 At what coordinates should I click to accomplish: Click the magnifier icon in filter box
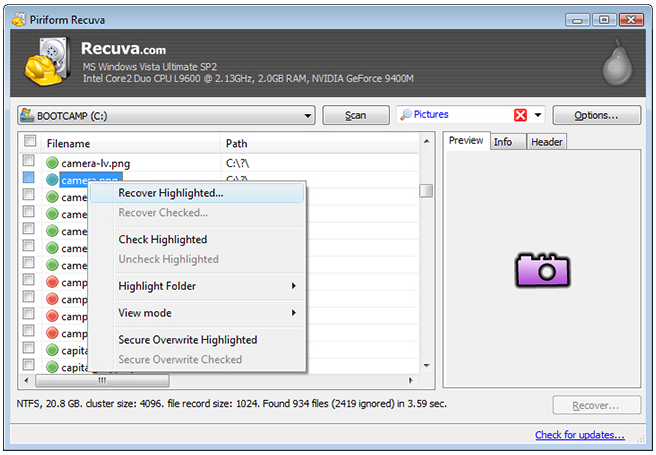pos(406,115)
